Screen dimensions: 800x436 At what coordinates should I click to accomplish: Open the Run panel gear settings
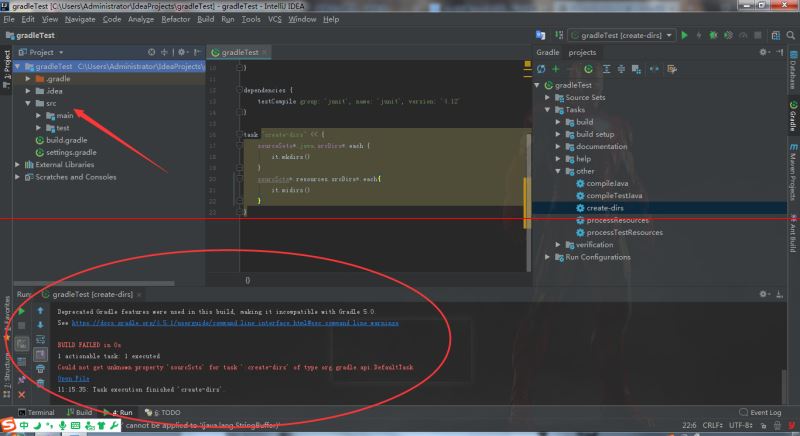point(764,294)
